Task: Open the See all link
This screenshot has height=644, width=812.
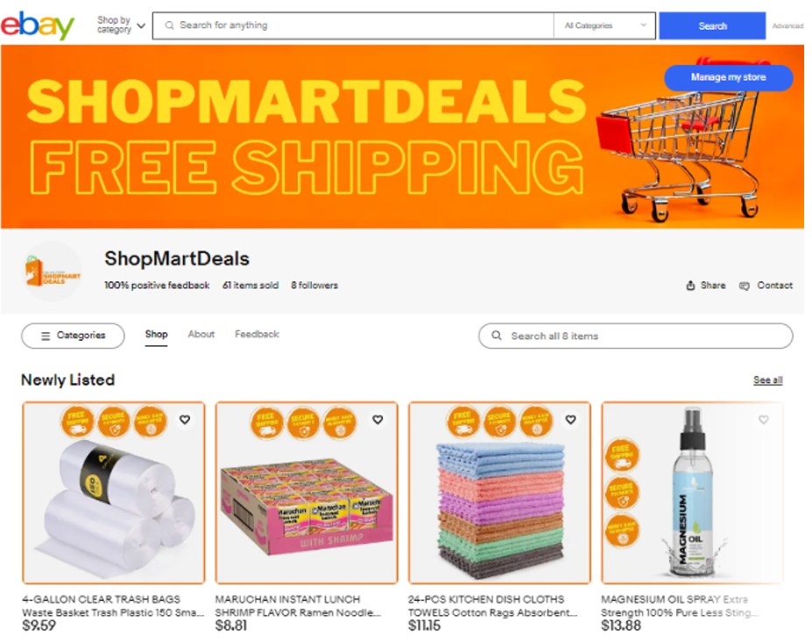Action: click(x=767, y=380)
